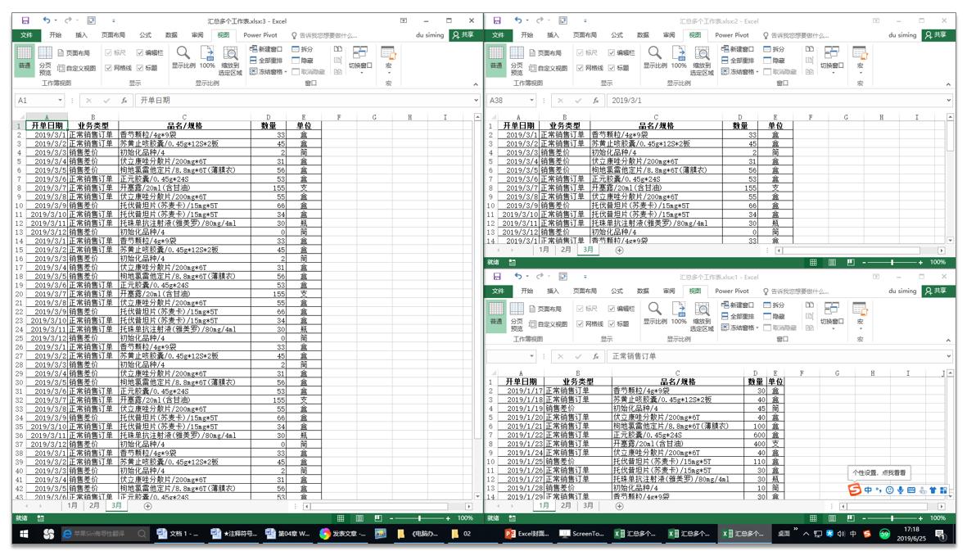Click Save icon in xlsx:3 title bar

tap(25, 20)
